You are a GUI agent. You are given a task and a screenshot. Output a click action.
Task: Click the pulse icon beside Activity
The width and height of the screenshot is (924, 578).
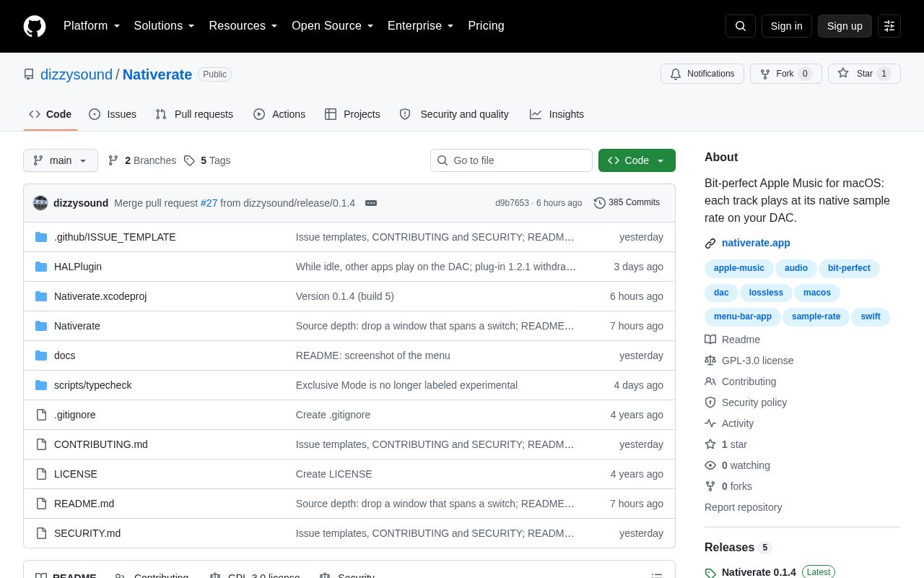point(710,423)
